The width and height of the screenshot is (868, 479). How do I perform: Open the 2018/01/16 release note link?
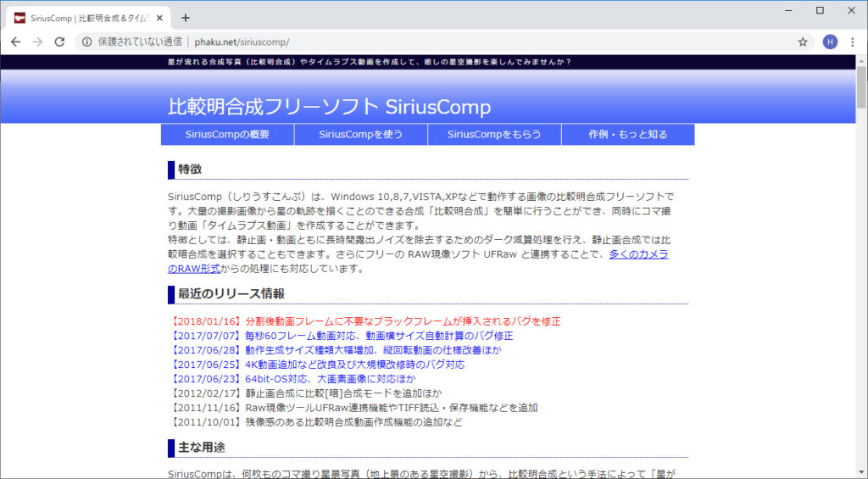click(x=364, y=321)
